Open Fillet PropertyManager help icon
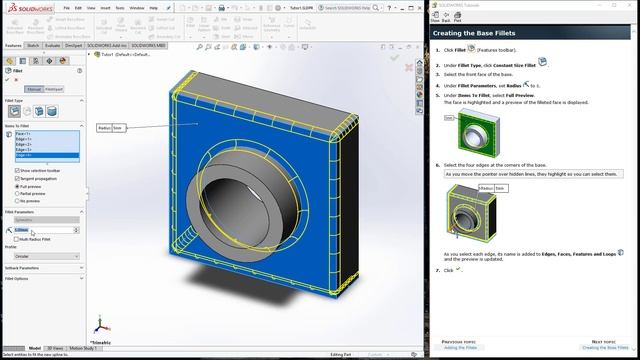The width and height of the screenshot is (640, 360). (80, 71)
